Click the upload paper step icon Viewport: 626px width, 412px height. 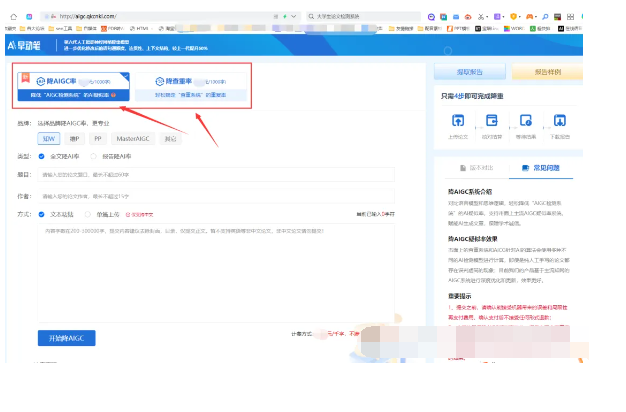(458, 120)
